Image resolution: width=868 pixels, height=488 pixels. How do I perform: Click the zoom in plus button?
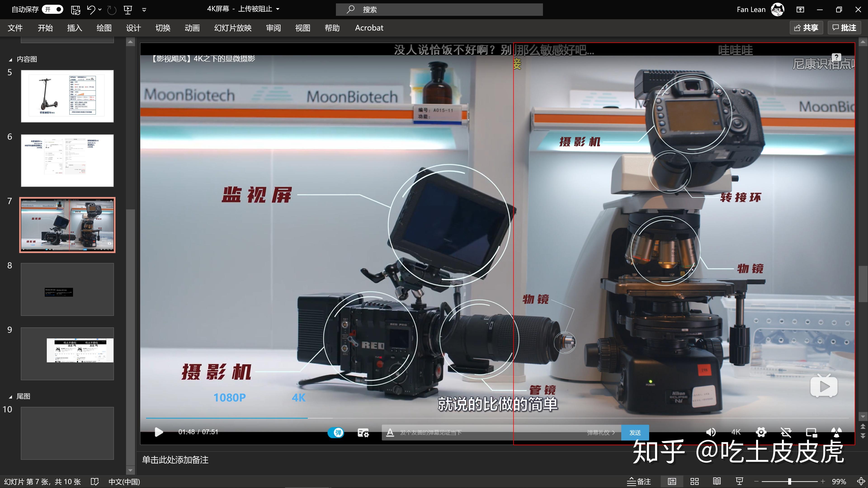click(x=823, y=482)
